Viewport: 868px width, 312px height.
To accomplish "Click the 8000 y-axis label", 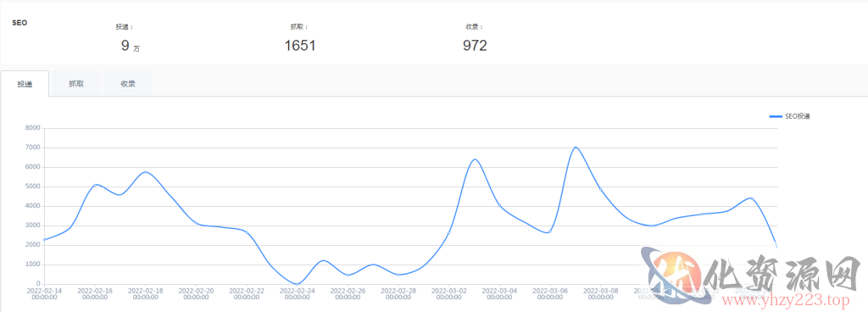I will (33, 128).
